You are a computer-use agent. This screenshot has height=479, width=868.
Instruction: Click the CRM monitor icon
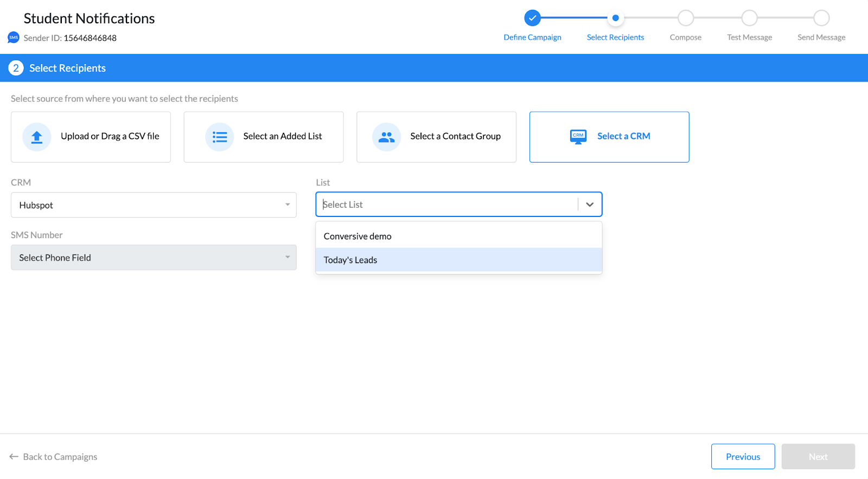coord(578,137)
